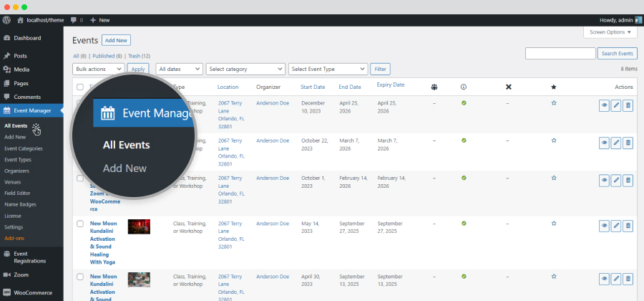Check the box for October 1, 2023 event
This screenshot has height=301, width=644.
[80, 178]
